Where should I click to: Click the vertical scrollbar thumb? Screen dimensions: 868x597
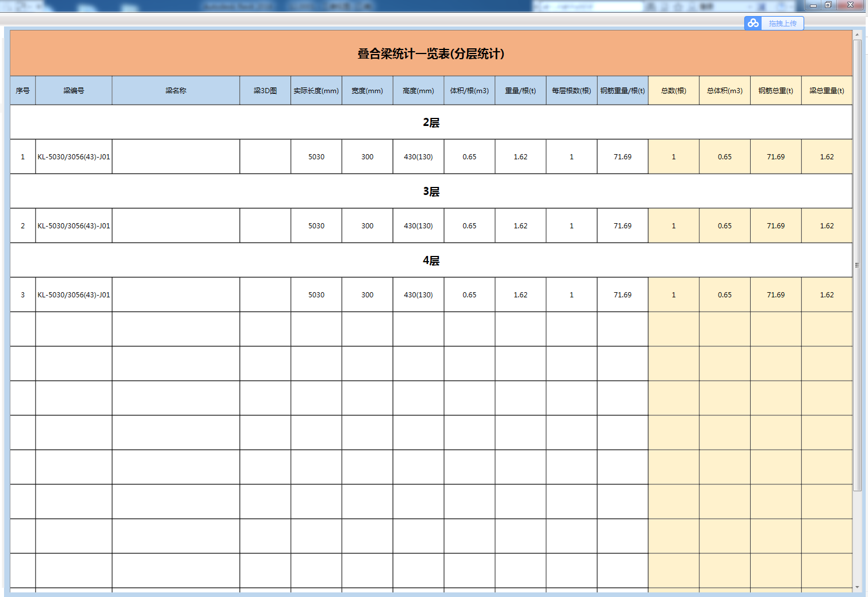click(857, 265)
